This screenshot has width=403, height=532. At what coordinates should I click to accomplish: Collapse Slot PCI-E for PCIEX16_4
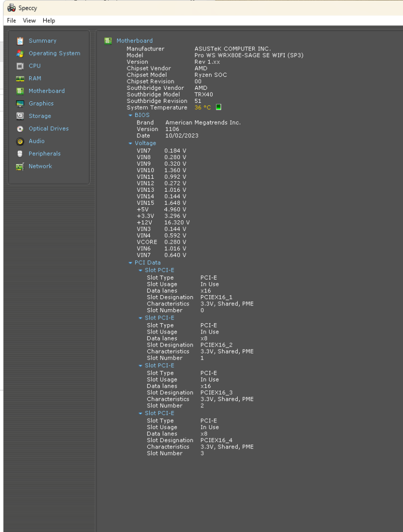coord(140,414)
